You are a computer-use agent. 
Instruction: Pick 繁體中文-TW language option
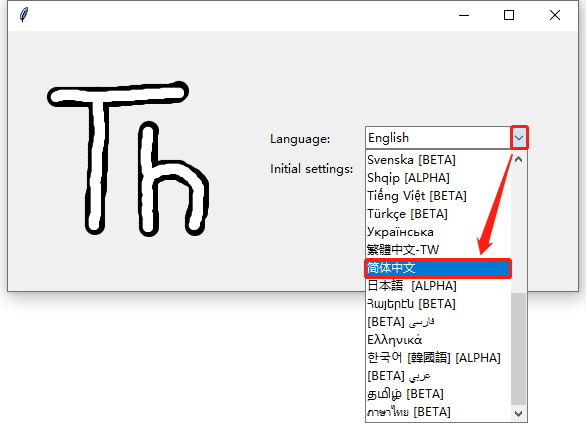tap(438, 250)
